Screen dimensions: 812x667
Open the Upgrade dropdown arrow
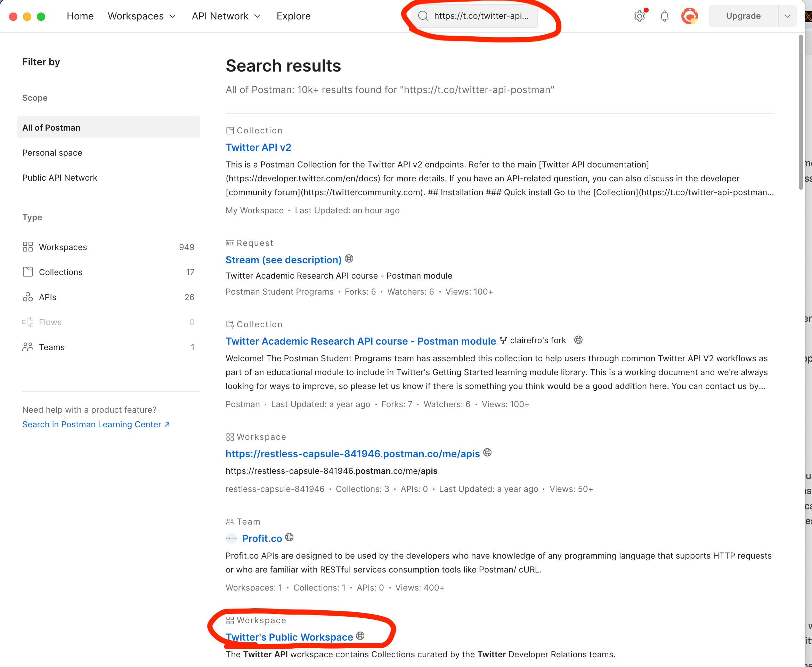tap(787, 16)
